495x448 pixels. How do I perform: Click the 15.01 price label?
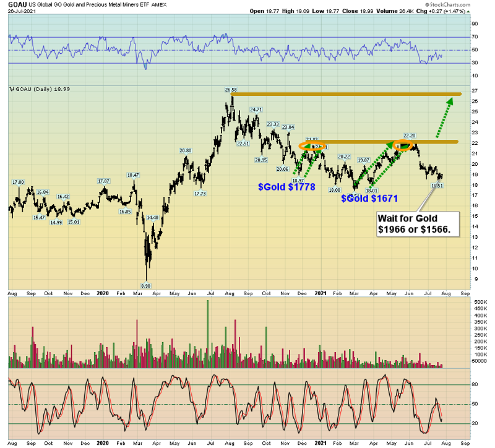tap(74, 222)
